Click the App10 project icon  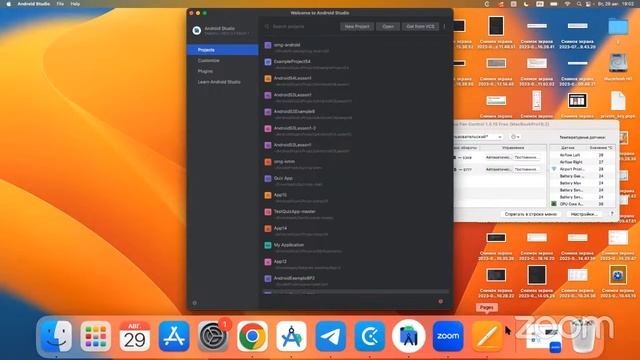pos(268,196)
